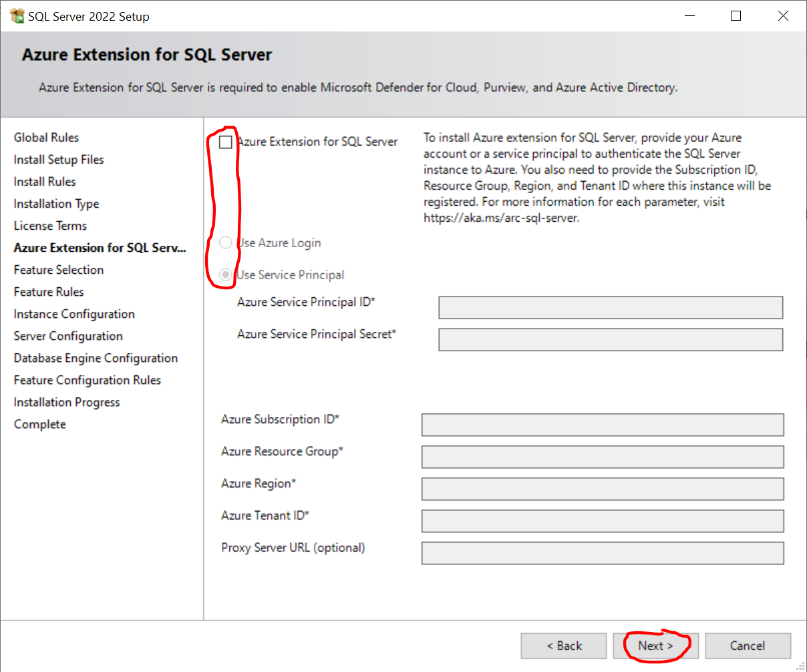The height and width of the screenshot is (672, 807).
Task: Select the Database Engine Configuration step
Action: (x=96, y=358)
